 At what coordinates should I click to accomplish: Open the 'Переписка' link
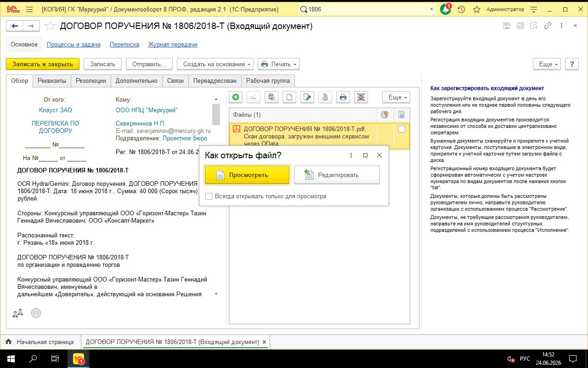(x=124, y=45)
